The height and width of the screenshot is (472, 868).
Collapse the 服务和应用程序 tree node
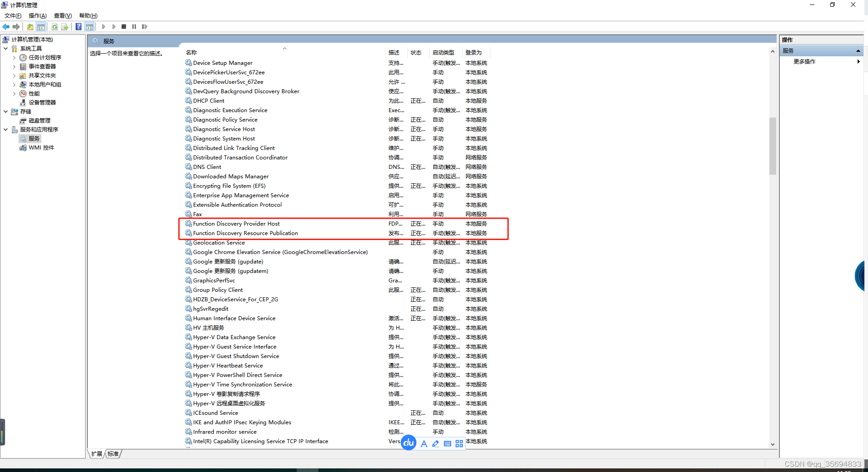pos(6,130)
